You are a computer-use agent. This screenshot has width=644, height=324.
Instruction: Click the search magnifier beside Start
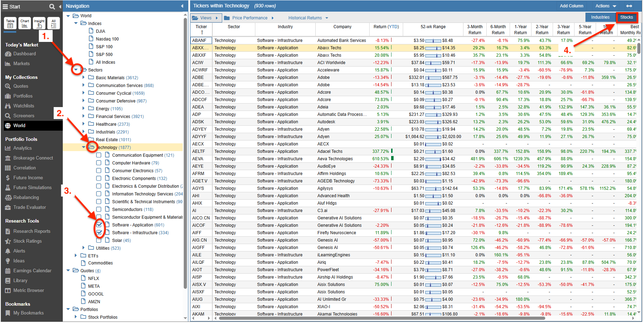point(52,6)
